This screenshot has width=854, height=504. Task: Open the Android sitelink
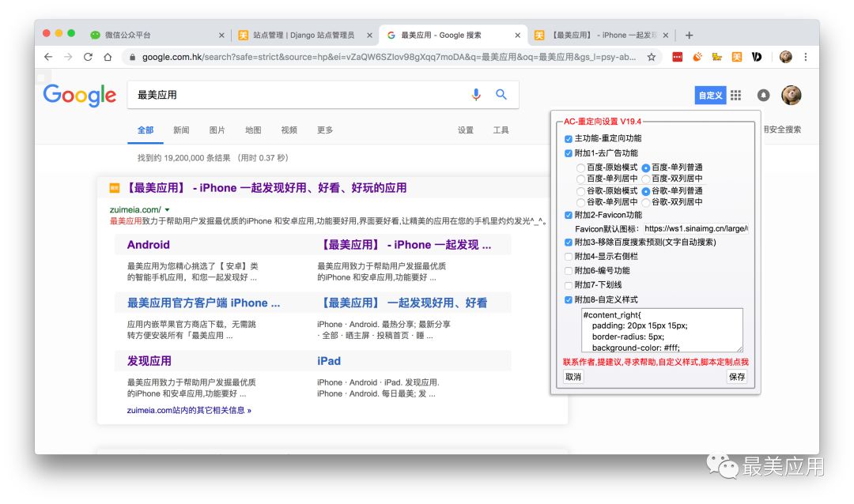pyautogui.click(x=148, y=245)
